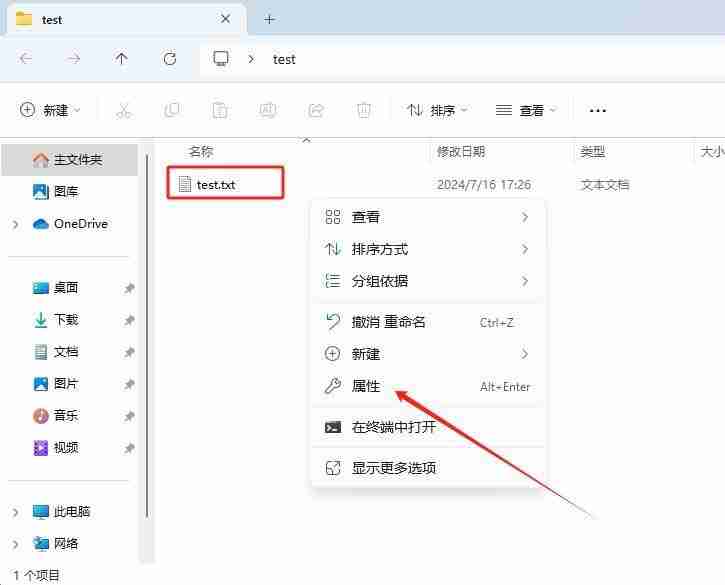
Task: Click the pin icon next to 视频
Action: point(129,448)
